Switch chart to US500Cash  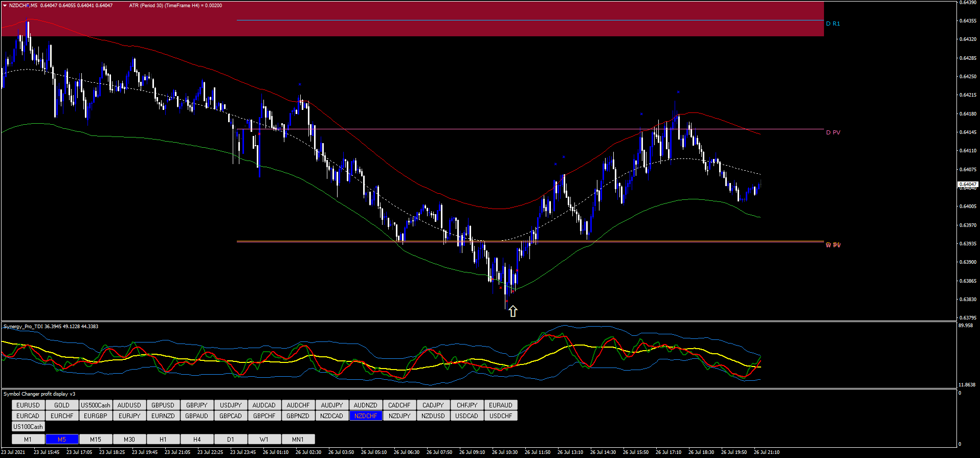click(96, 405)
